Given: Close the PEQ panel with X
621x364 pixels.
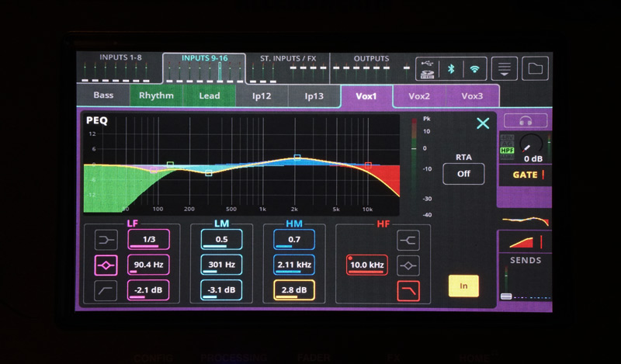Looking at the screenshot, I should (x=483, y=123).
